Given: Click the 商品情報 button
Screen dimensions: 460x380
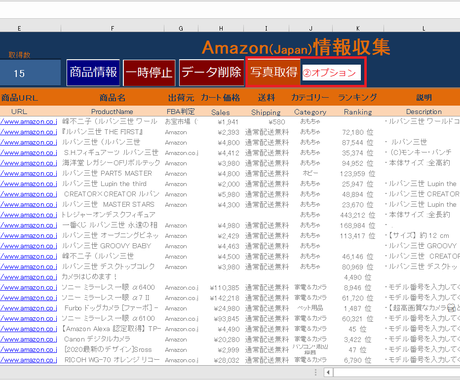Looking at the screenshot, I should (93, 72).
